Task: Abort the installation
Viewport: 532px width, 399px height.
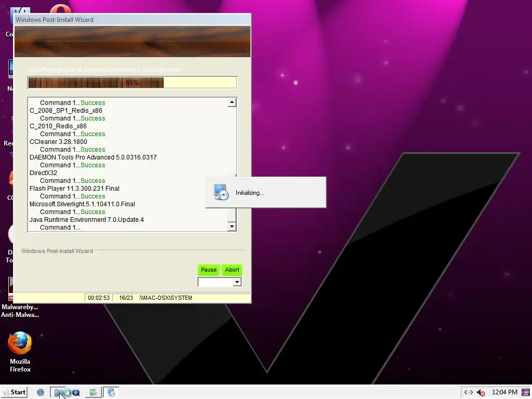Action: pyautogui.click(x=232, y=270)
